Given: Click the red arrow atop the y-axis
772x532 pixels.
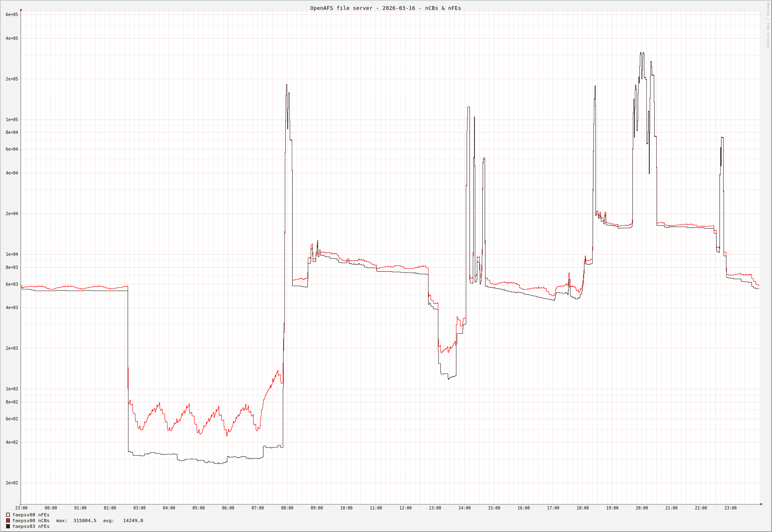Looking at the screenshot, I should (x=21, y=9).
